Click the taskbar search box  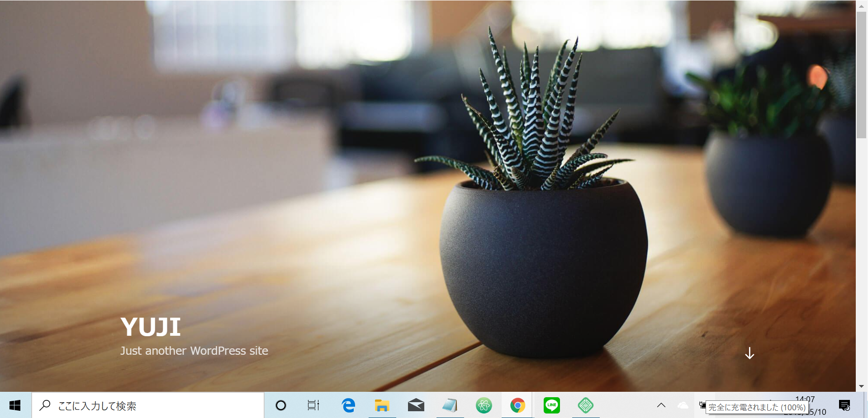point(148,405)
